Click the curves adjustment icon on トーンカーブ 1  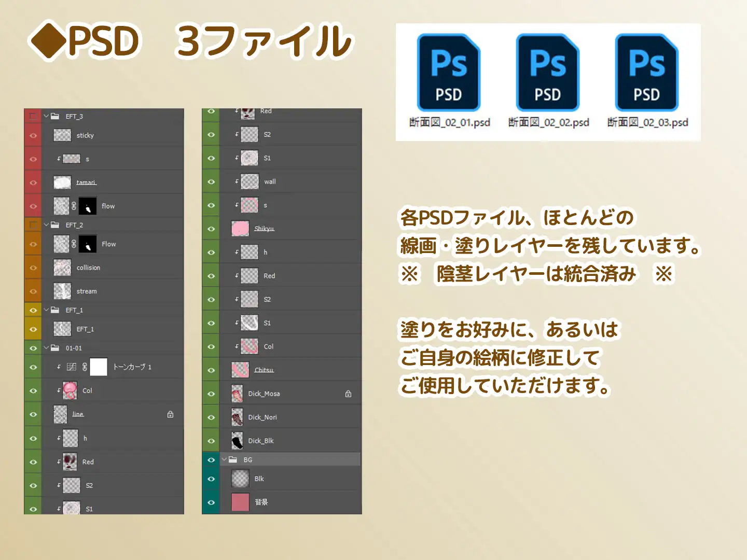point(72,367)
